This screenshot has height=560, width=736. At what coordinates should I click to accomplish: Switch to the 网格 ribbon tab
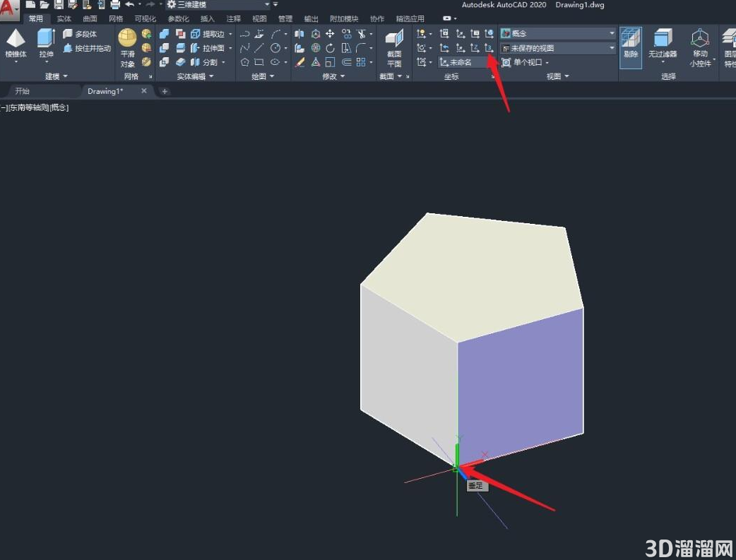[115, 19]
